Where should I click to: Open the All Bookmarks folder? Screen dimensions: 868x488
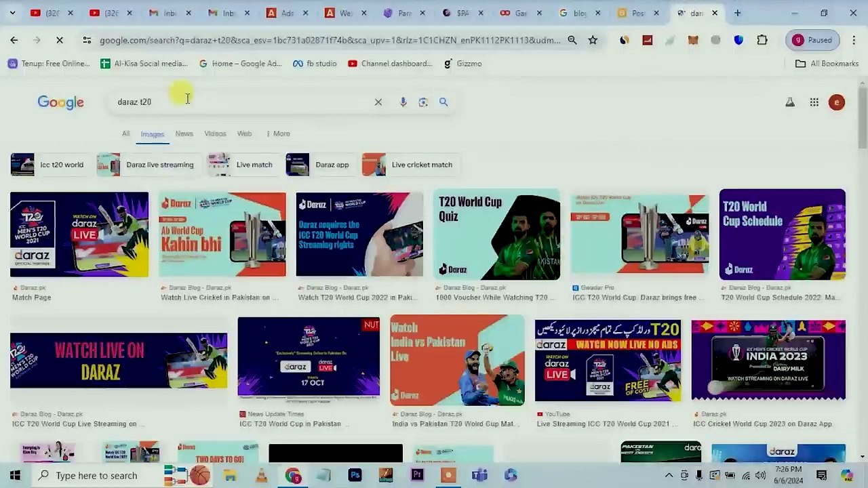(x=827, y=64)
